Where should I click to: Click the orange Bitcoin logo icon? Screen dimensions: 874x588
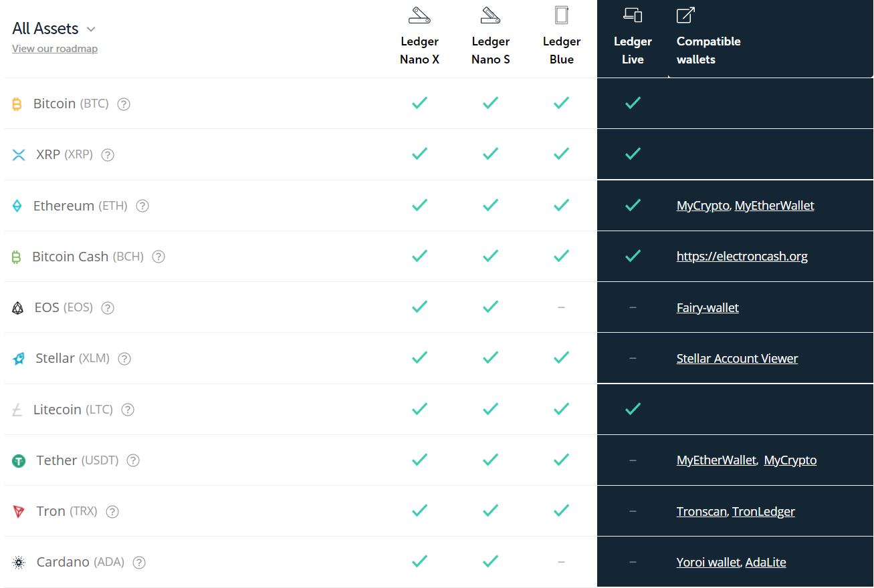point(17,104)
